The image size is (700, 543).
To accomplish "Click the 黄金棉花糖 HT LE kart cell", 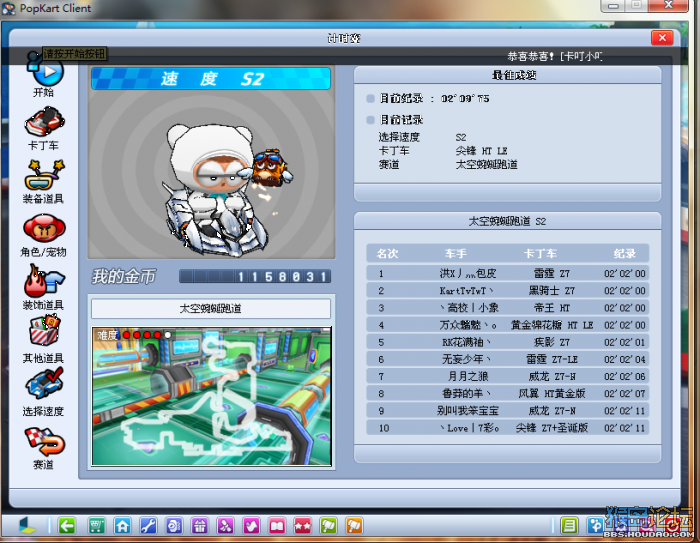I will point(552,325).
